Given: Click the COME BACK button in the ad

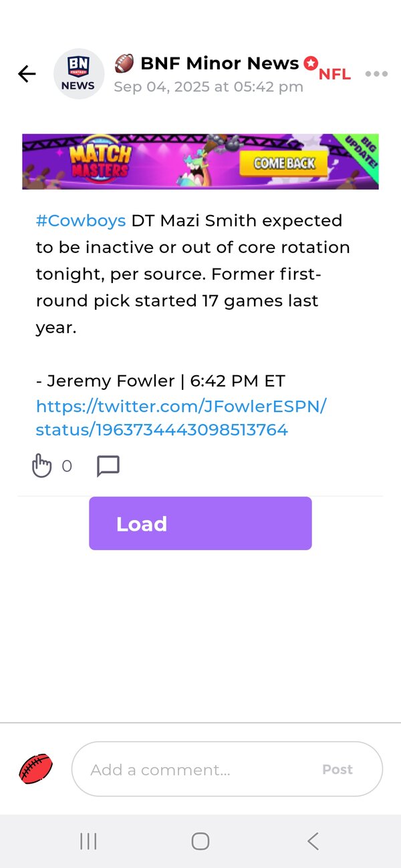Looking at the screenshot, I should pyautogui.click(x=283, y=163).
